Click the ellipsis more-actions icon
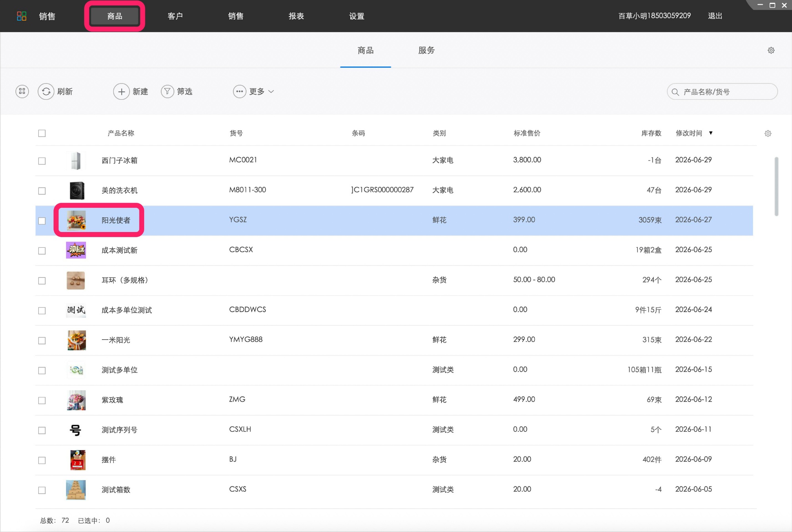The width and height of the screenshot is (792, 532). pyautogui.click(x=239, y=91)
